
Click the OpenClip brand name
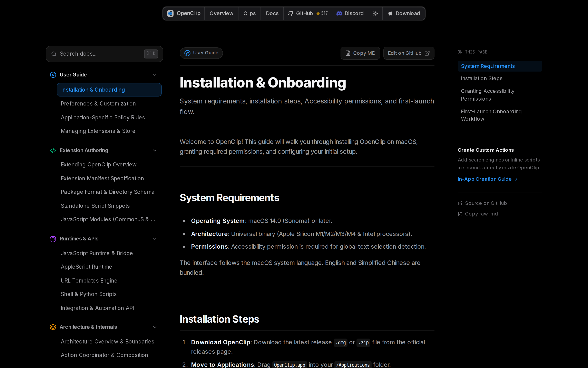click(x=189, y=13)
